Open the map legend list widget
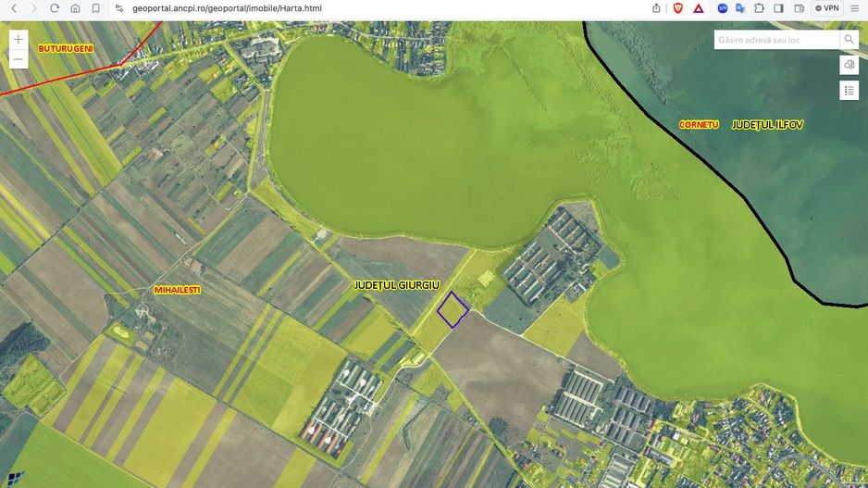Screen dimensions: 868x488 point(849,90)
